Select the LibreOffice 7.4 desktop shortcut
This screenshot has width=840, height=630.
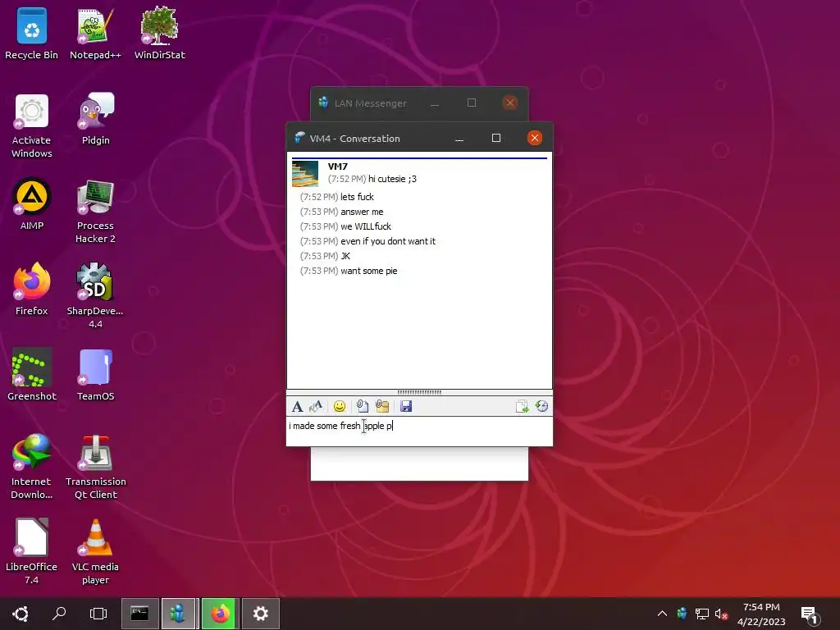tap(32, 551)
